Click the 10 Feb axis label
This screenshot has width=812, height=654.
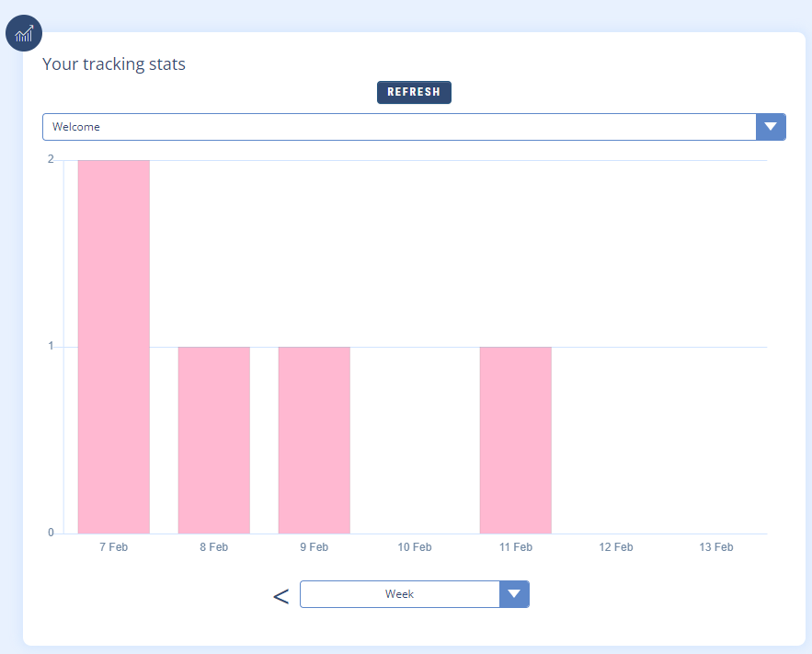tap(415, 547)
